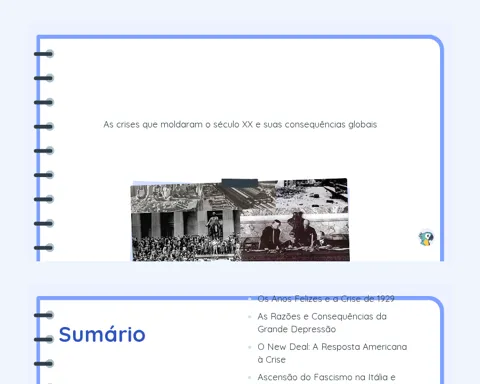This screenshot has height=384, width=480.
Task: Select O New Deal: A Resposta Americana item
Action: pos(332,353)
